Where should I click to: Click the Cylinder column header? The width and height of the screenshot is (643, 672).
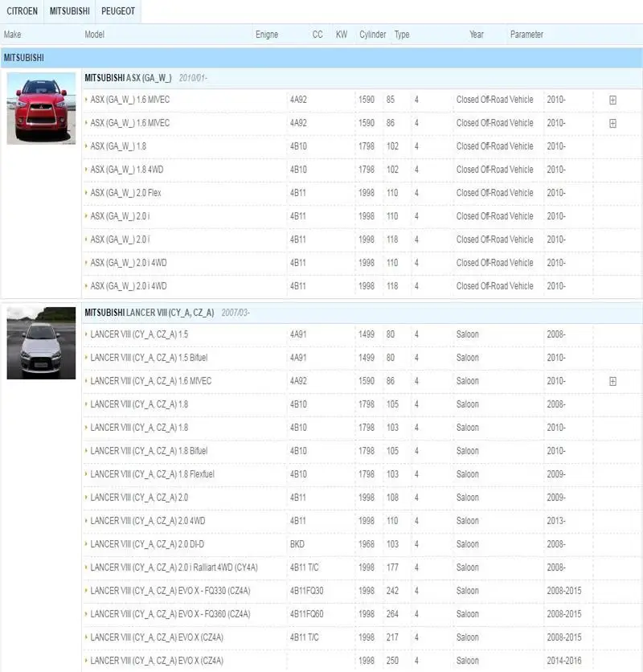point(372,35)
